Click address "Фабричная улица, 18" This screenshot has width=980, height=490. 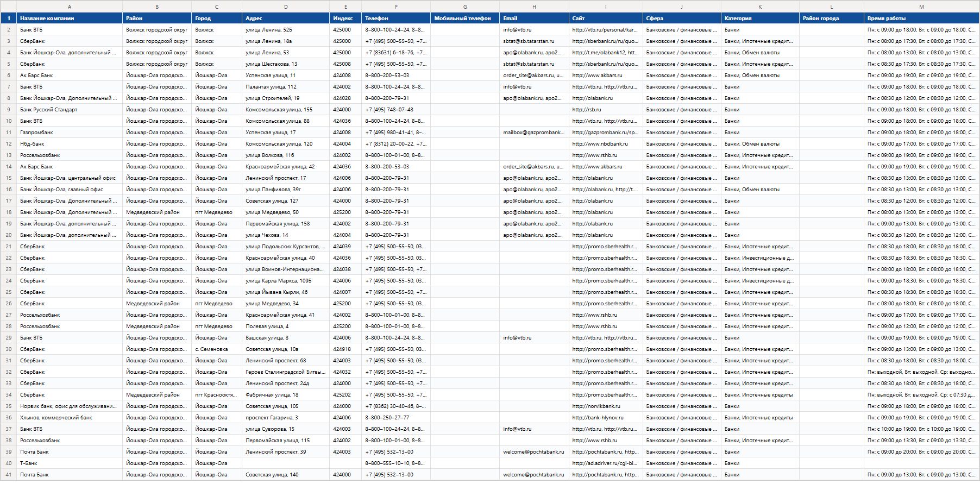pyautogui.click(x=286, y=395)
